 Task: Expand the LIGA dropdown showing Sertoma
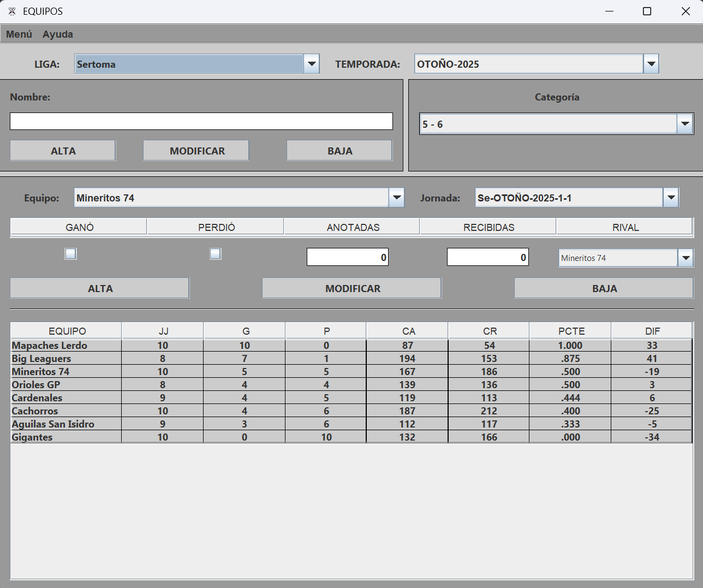pyautogui.click(x=311, y=64)
